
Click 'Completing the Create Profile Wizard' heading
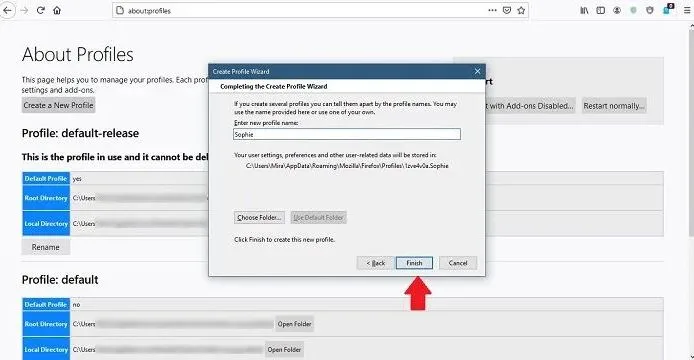pos(274,86)
